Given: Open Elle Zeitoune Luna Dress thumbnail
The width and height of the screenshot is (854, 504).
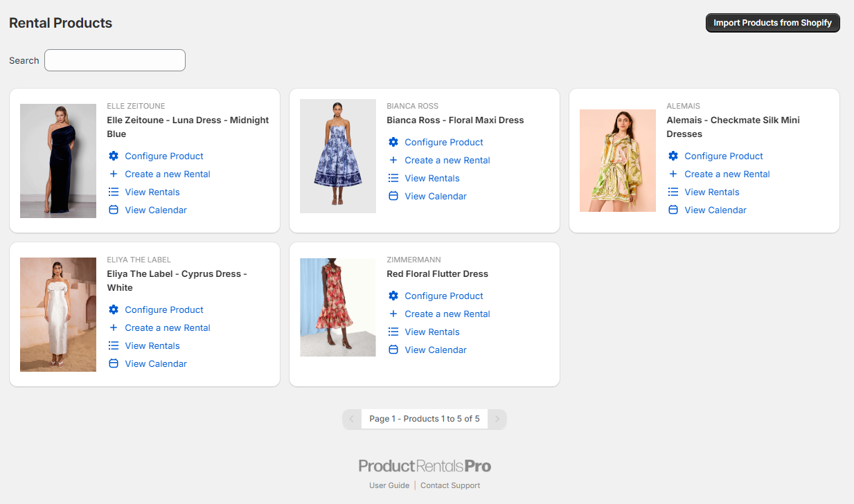Looking at the screenshot, I should coord(58,161).
